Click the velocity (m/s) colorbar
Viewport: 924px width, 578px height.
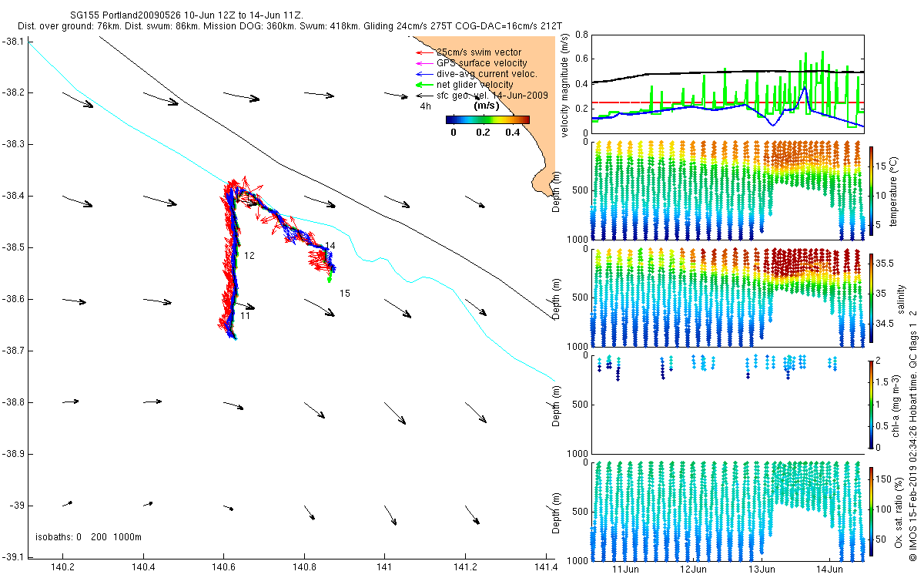(488, 119)
